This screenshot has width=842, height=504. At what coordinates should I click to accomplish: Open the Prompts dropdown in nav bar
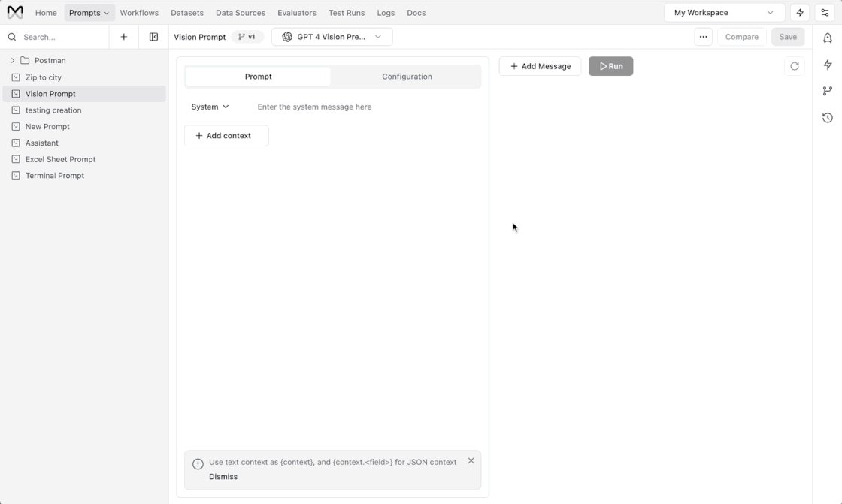[x=89, y=12]
